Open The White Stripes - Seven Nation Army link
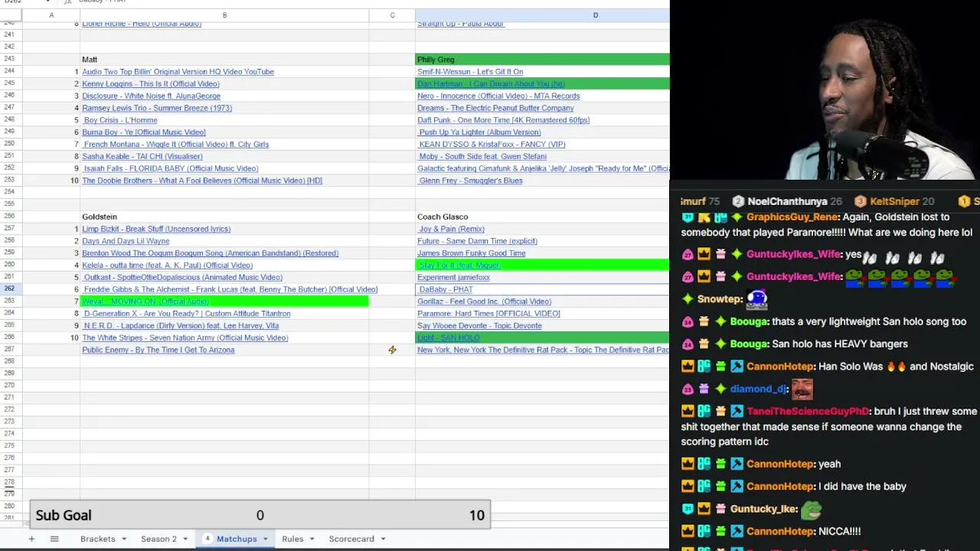Screen dimensions: 980x551 click(185, 338)
